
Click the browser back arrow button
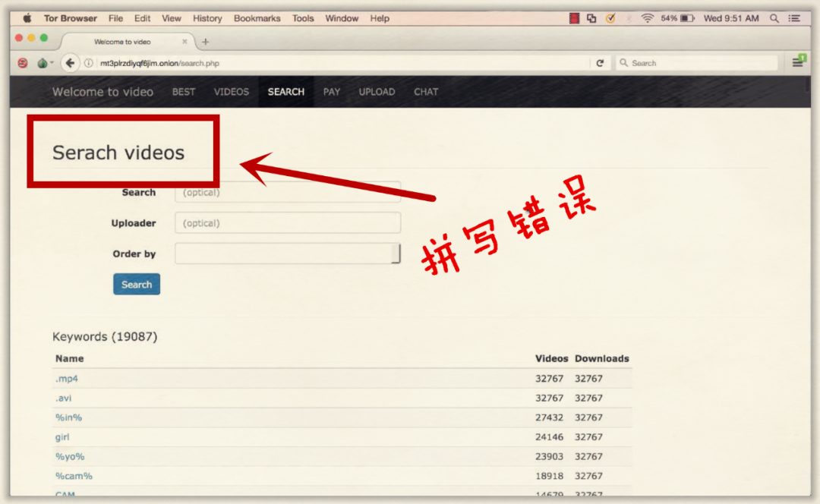pyautogui.click(x=70, y=63)
